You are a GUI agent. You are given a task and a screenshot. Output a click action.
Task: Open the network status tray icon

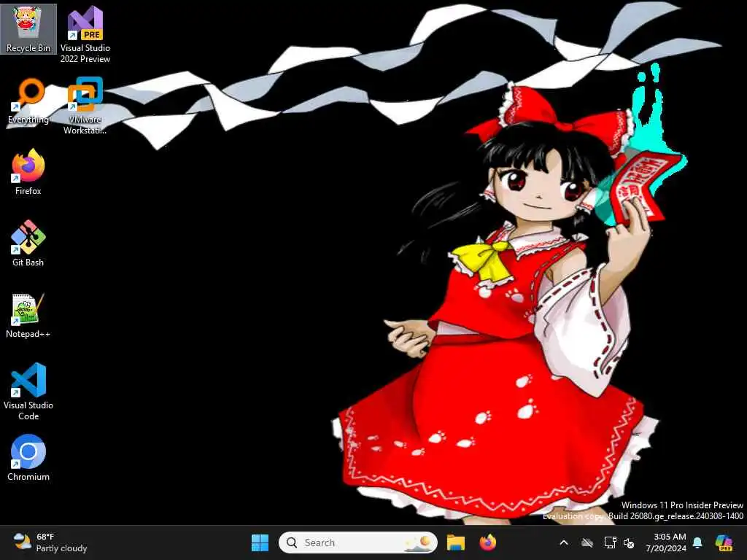pos(610,542)
